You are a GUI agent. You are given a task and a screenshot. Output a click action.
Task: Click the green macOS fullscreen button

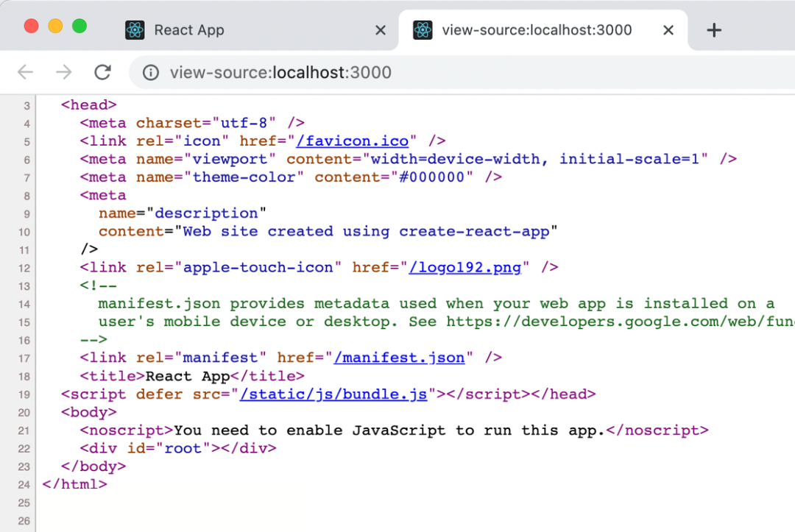coord(79,26)
